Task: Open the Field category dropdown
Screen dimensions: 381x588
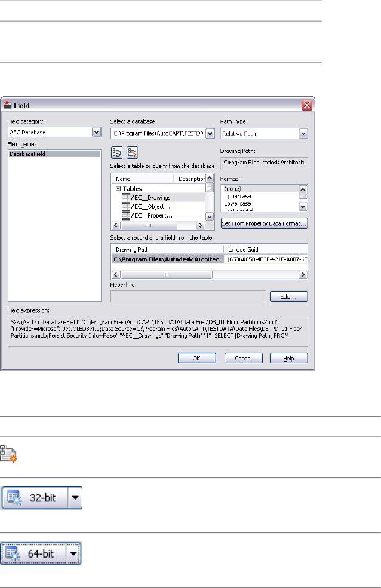Action: pos(97,133)
